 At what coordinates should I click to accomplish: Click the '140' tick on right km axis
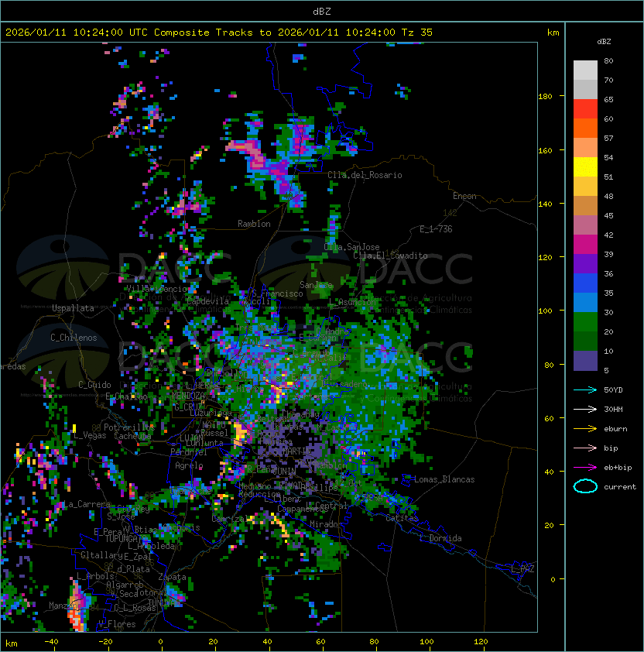point(545,204)
